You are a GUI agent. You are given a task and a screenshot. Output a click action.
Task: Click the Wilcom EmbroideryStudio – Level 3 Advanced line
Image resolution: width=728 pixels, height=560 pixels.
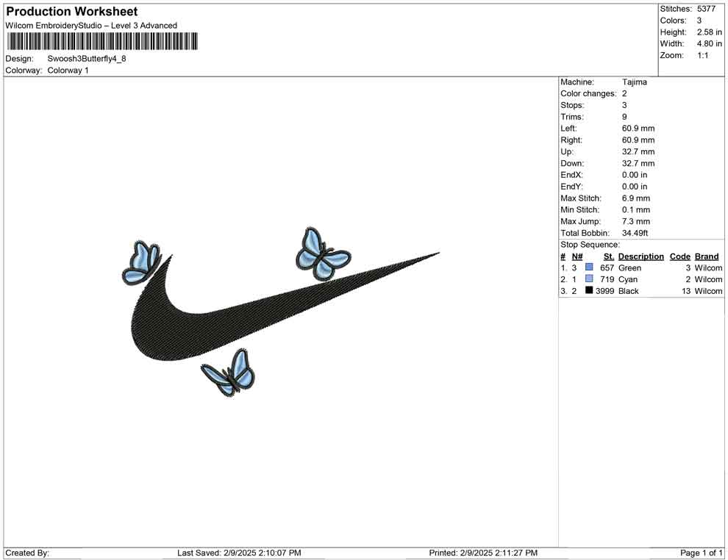pyautogui.click(x=91, y=26)
